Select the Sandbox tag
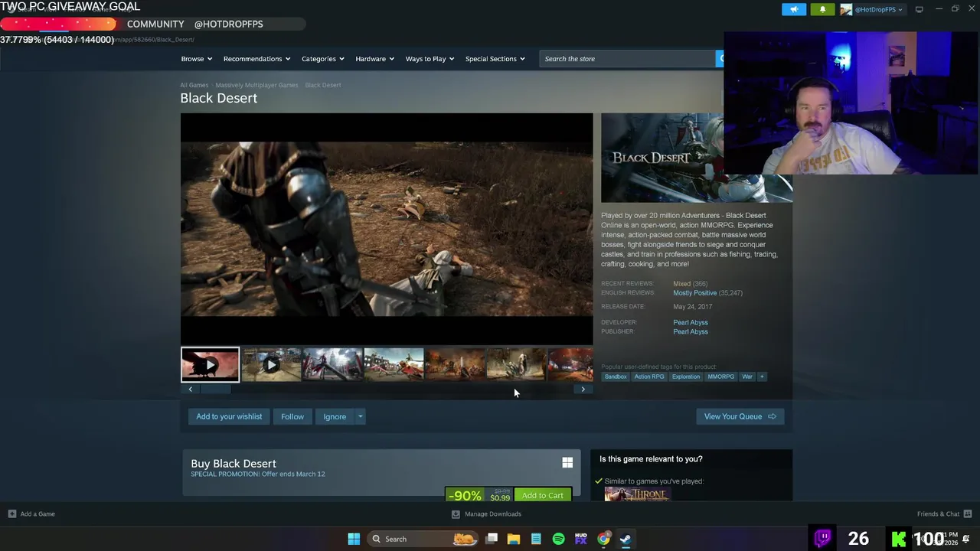Viewport: 980px width, 551px height. 616,377
